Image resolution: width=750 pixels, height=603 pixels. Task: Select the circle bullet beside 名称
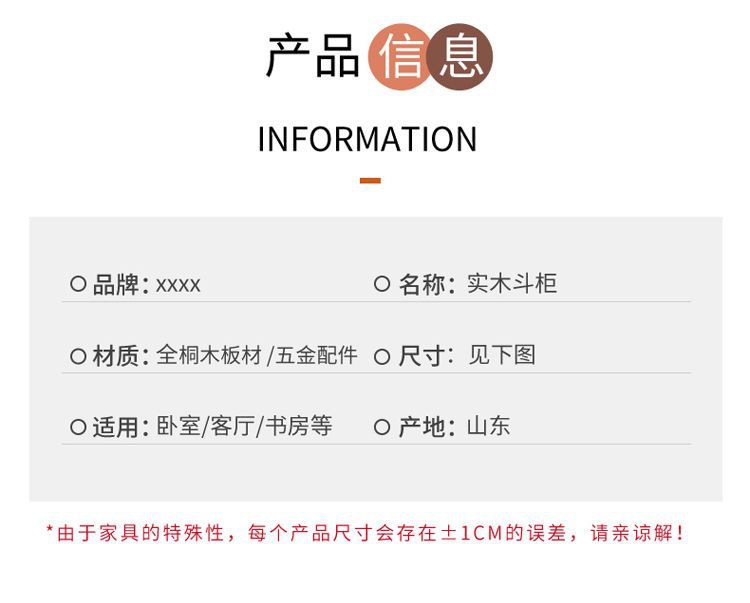tap(382, 284)
